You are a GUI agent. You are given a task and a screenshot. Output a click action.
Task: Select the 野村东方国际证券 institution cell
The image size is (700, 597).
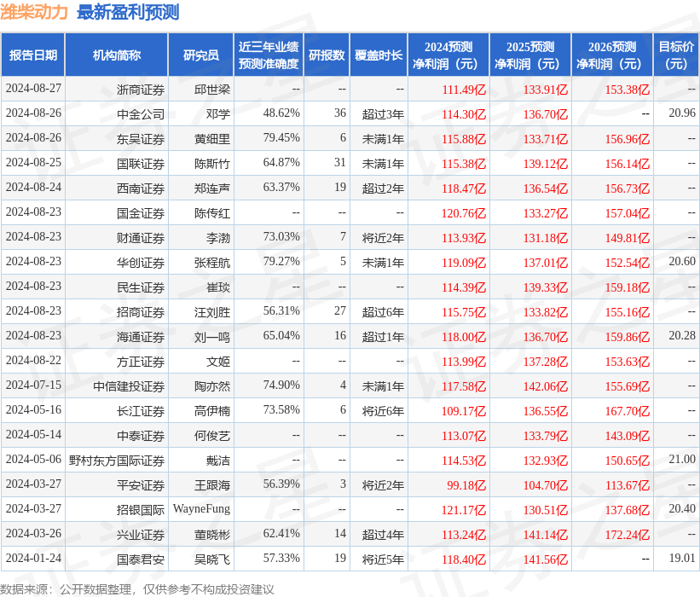click(x=117, y=461)
